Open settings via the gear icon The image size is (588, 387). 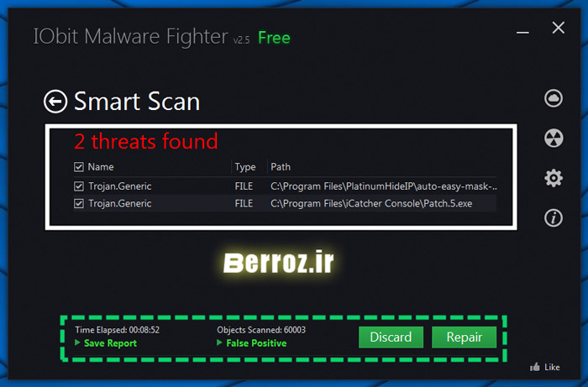pos(554,178)
